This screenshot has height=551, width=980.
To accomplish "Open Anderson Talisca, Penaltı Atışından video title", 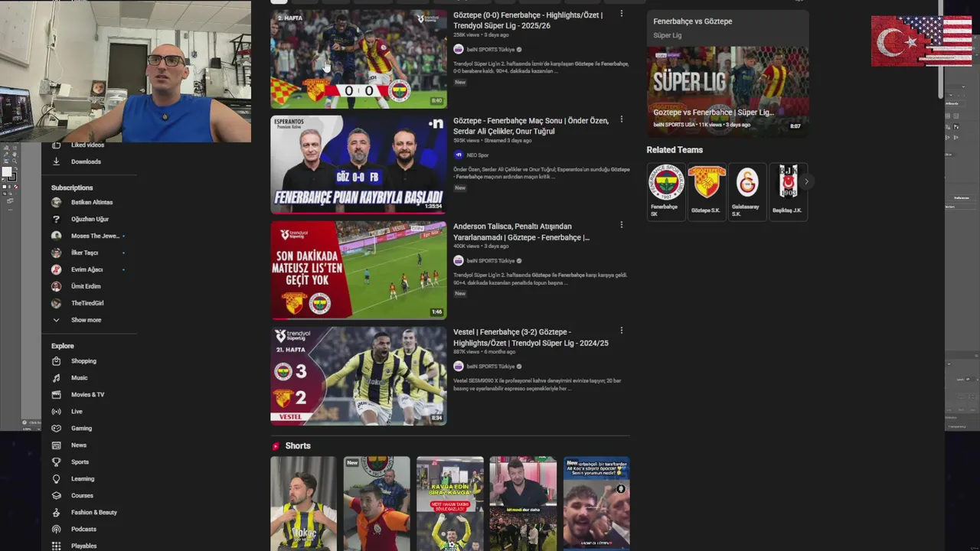I will pyautogui.click(x=521, y=232).
